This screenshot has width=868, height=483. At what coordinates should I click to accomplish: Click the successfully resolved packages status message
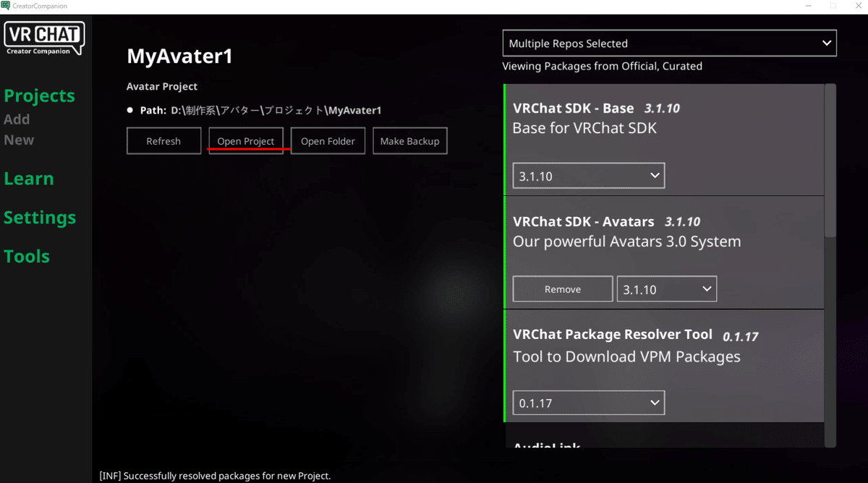pos(215,476)
